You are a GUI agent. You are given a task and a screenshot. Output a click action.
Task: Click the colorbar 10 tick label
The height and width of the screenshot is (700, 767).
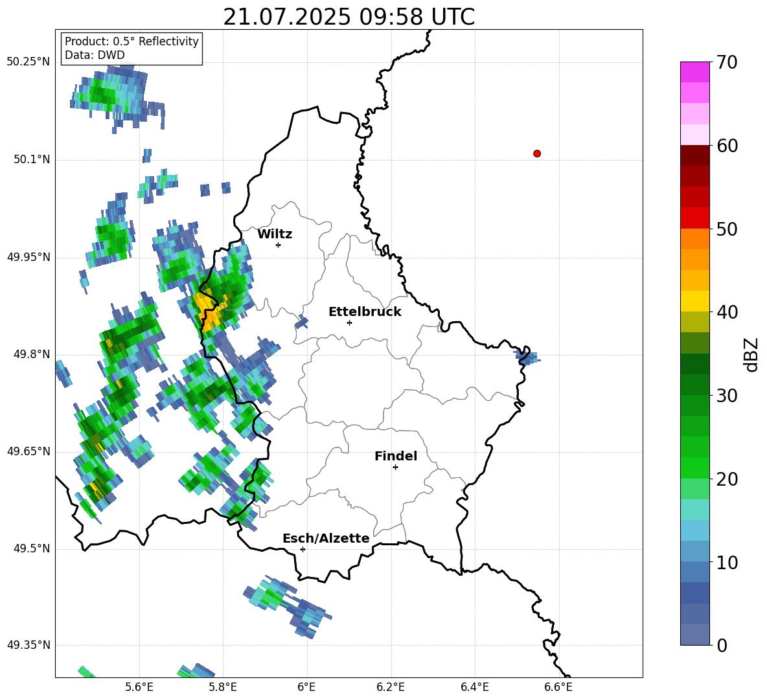pos(727,563)
